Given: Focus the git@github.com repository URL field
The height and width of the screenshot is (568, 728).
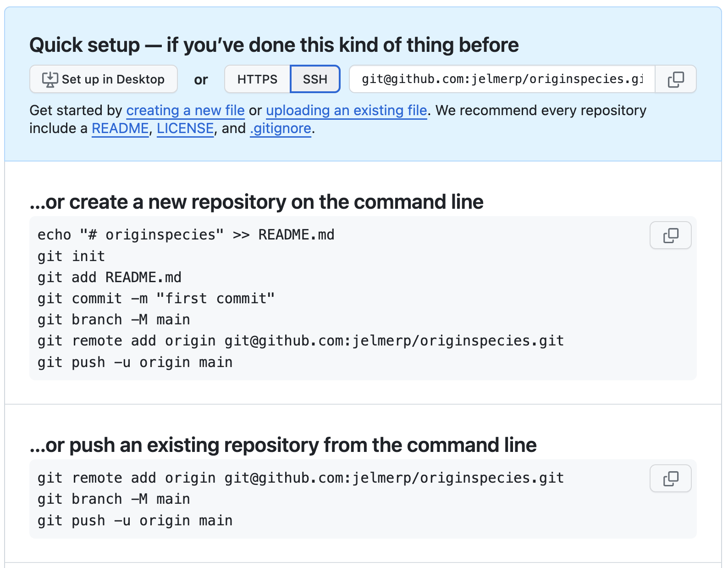Looking at the screenshot, I should [502, 79].
